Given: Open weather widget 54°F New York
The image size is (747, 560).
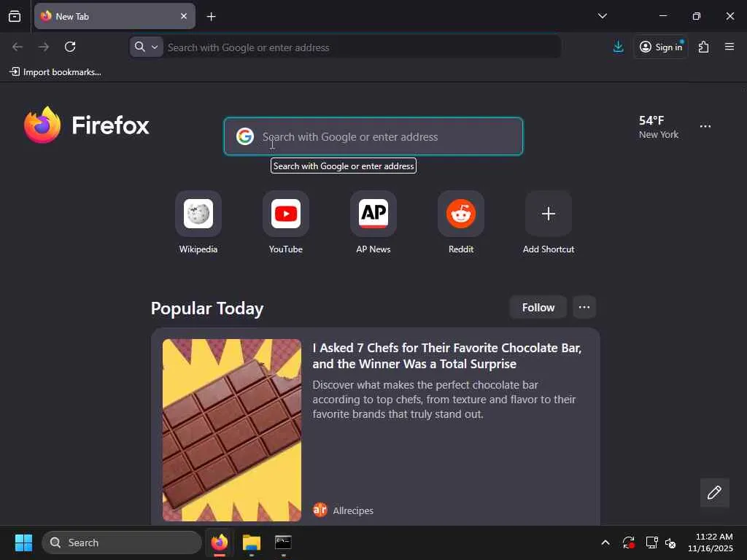Looking at the screenshot, I should point(659,127).
